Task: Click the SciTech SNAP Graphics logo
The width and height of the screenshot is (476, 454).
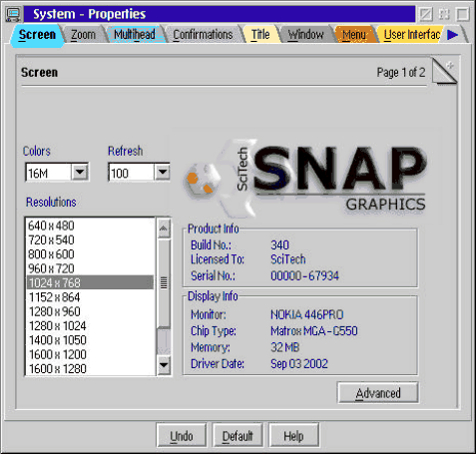Action: (x=305, y=178)
